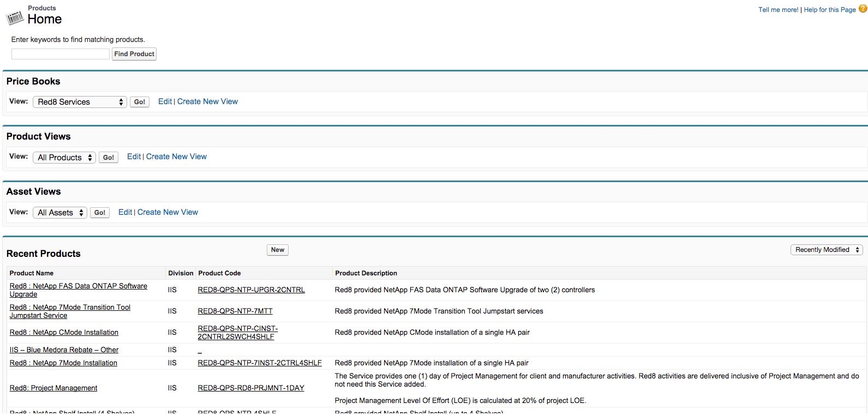The image size is (868, 415).
Task: Open Red8: Project Management product
Action: (53, 388)
